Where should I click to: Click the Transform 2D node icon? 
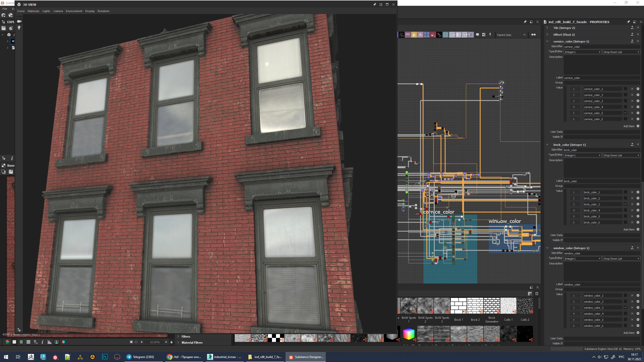coord(427,35)
